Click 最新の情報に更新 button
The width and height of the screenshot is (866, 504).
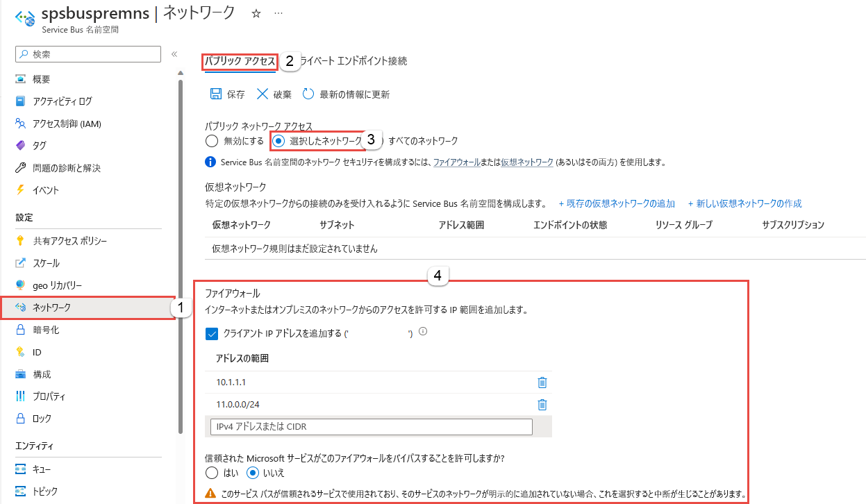pyautogui.click(x=347, y=94)
